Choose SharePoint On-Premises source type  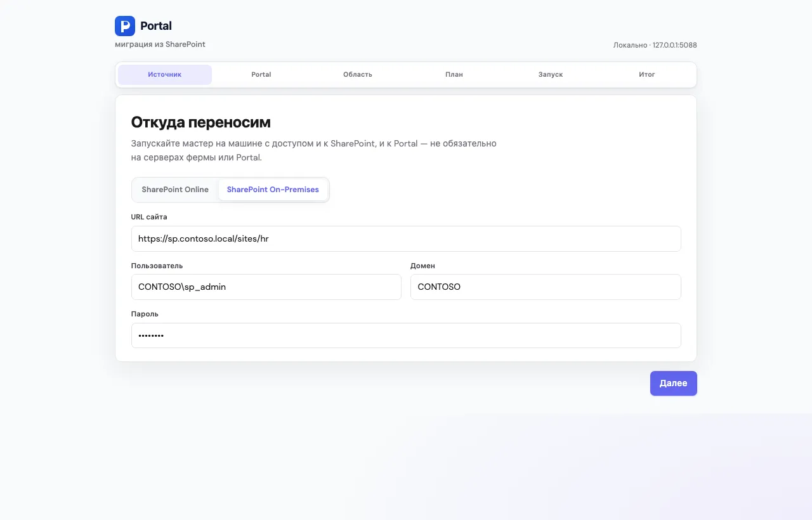pos(273,190)
